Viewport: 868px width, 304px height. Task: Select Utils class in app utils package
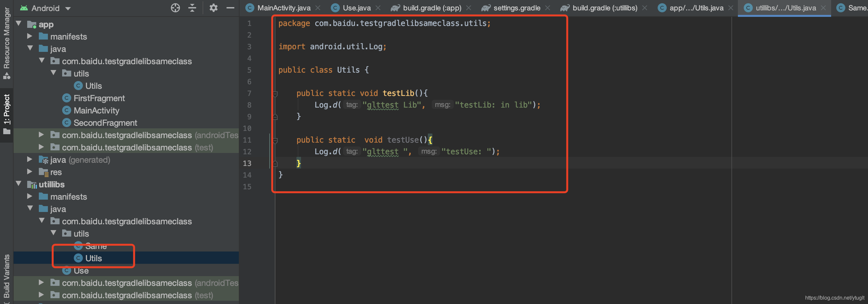(93, 86)
